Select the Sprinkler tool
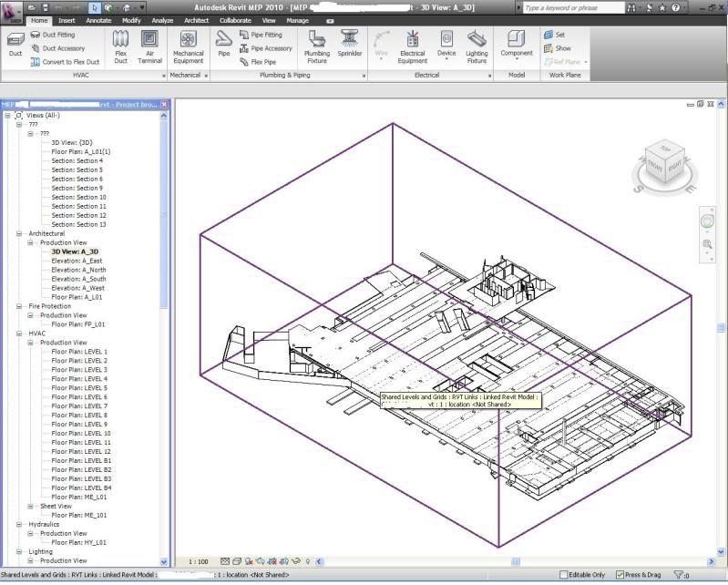728x585 pixels. click(349, 44)
